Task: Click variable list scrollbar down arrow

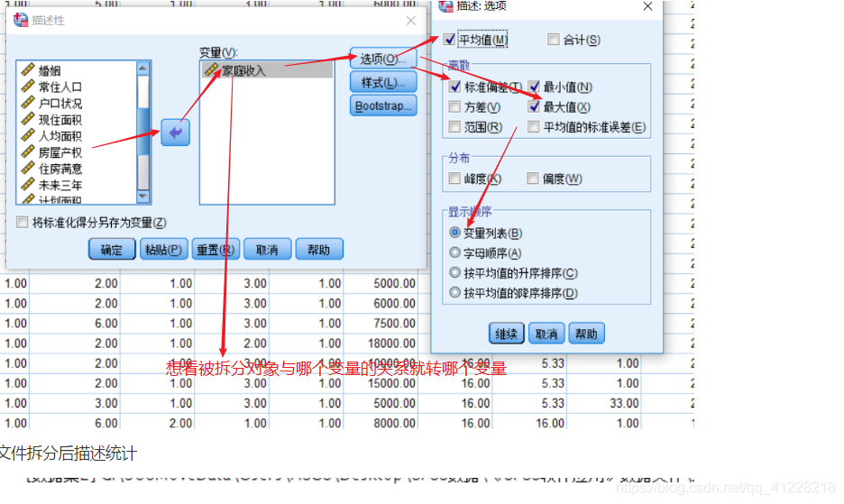Action: click(x=142, y=197)
